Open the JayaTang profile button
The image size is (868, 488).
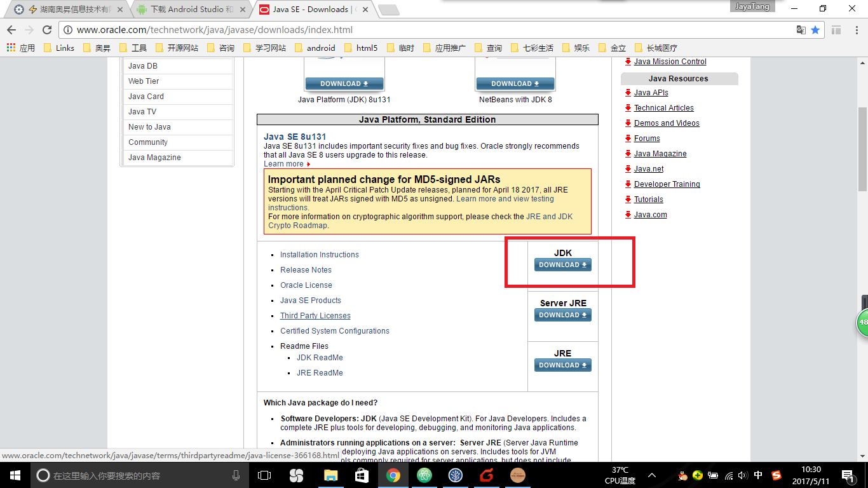pos(752,6)
